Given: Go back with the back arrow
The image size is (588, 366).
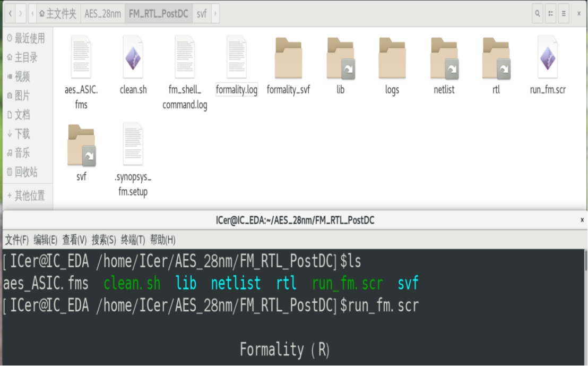Looking at the screenshot, I should (10, 13).
